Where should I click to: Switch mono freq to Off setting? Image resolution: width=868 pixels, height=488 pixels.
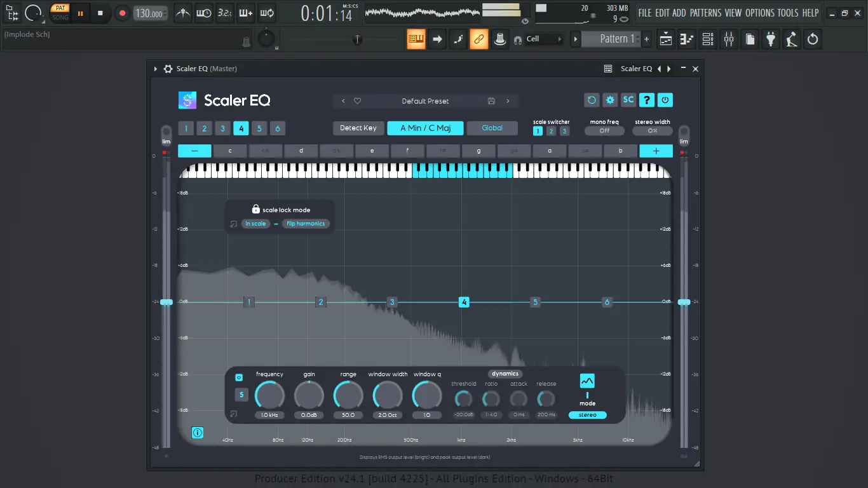click(604, 130)
